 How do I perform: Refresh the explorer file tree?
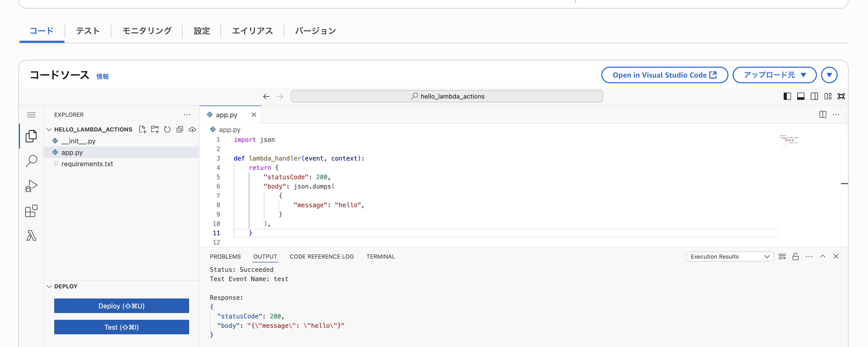[x=167, y=129]
